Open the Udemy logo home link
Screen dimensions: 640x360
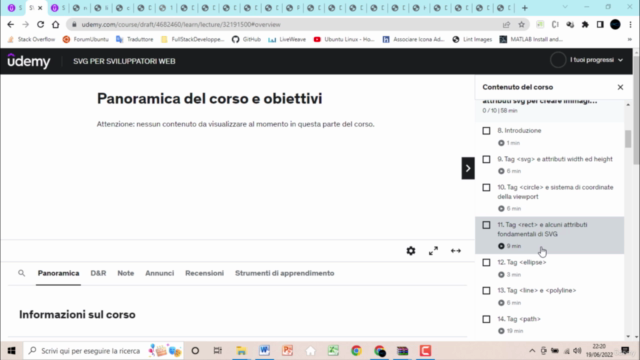(x=29, y=61)
